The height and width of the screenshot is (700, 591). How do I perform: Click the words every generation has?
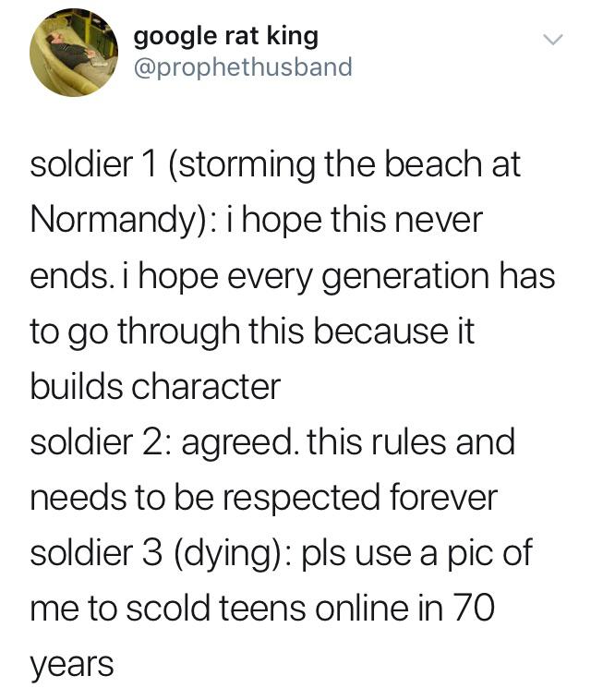click(392, 276)
